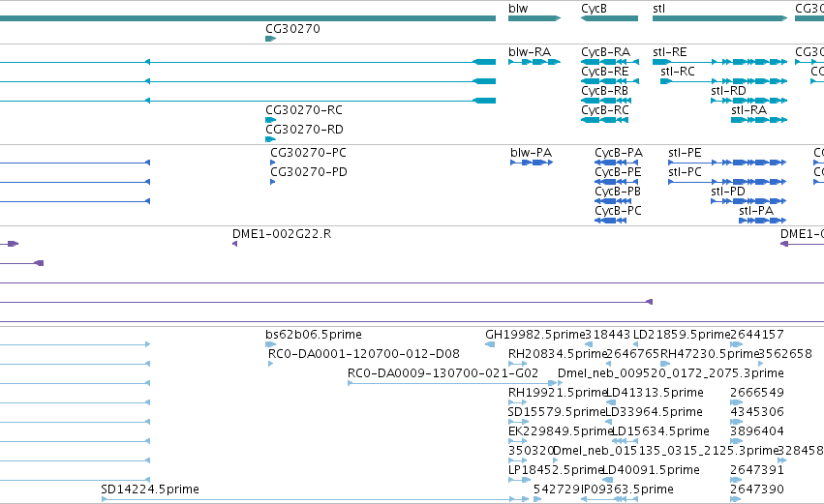Click the CG30270 gene label
824x504 pixels.
pos(292,28)
